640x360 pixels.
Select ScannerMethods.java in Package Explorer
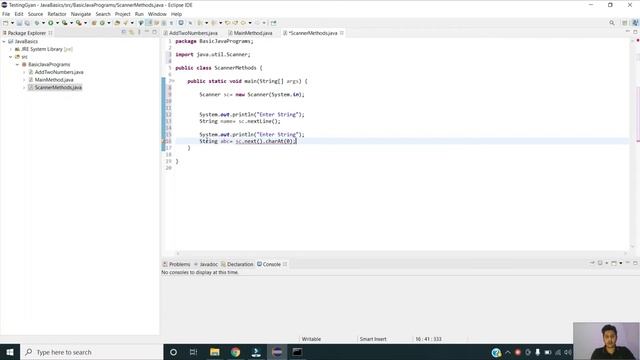pyautogui.click(x=58, y=87)
